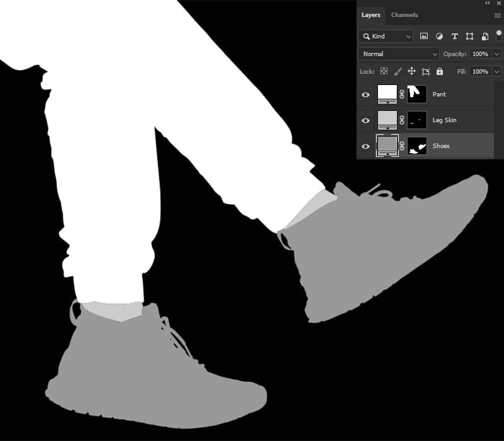Open the Normal blend mode dropdown
This screenshot has width=504, height=441.
click(x=399, y=54)
